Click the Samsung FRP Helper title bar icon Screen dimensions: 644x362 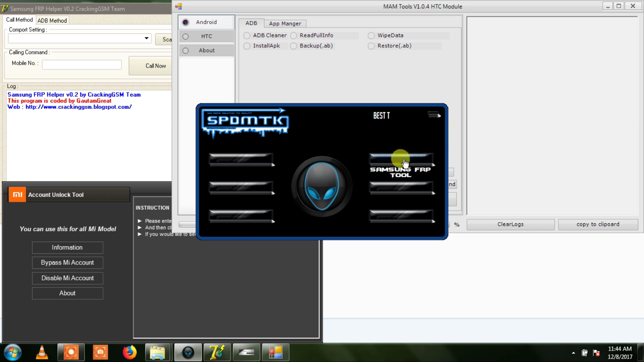pos(4,8)
